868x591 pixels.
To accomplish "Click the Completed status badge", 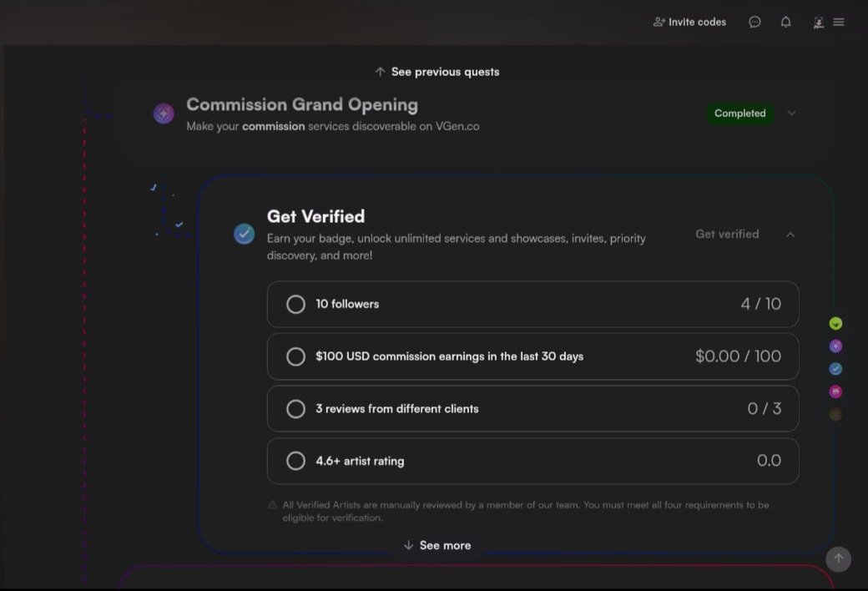I will [x=739, y=114].
